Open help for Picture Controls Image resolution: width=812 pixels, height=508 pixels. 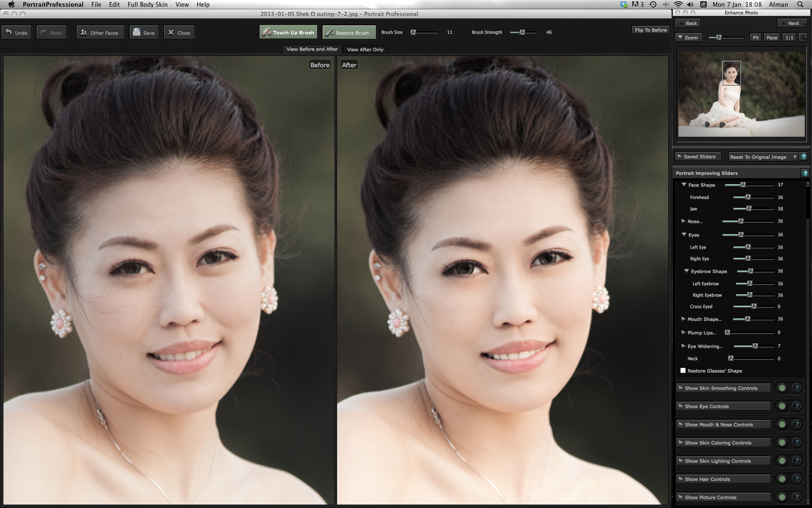coord(797,497)
